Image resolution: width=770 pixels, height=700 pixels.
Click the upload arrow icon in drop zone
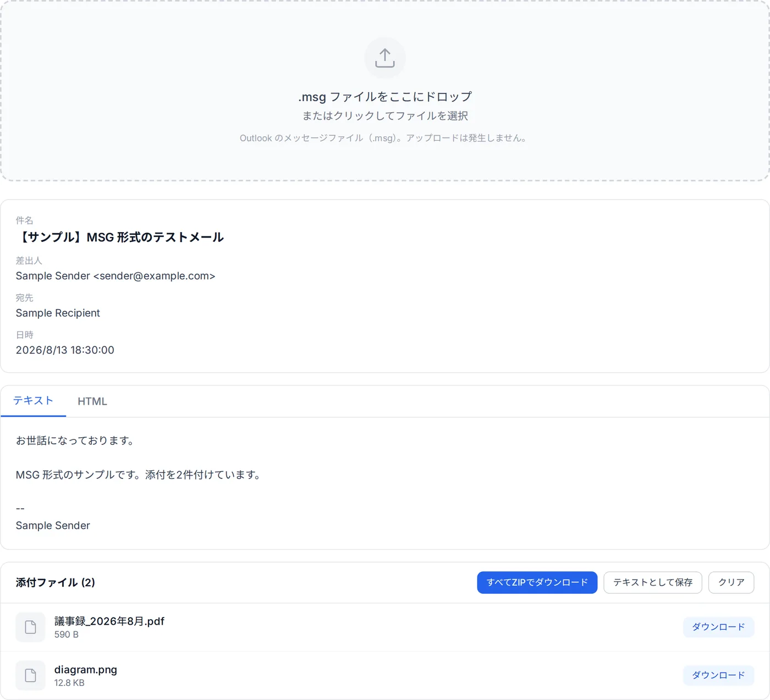click(x=385, y=58)
